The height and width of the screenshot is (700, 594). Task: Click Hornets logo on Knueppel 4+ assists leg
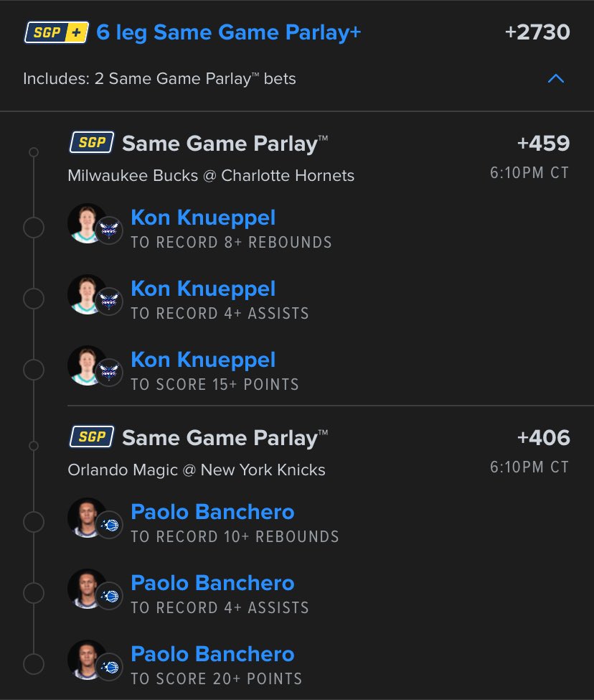coord(109,302)
